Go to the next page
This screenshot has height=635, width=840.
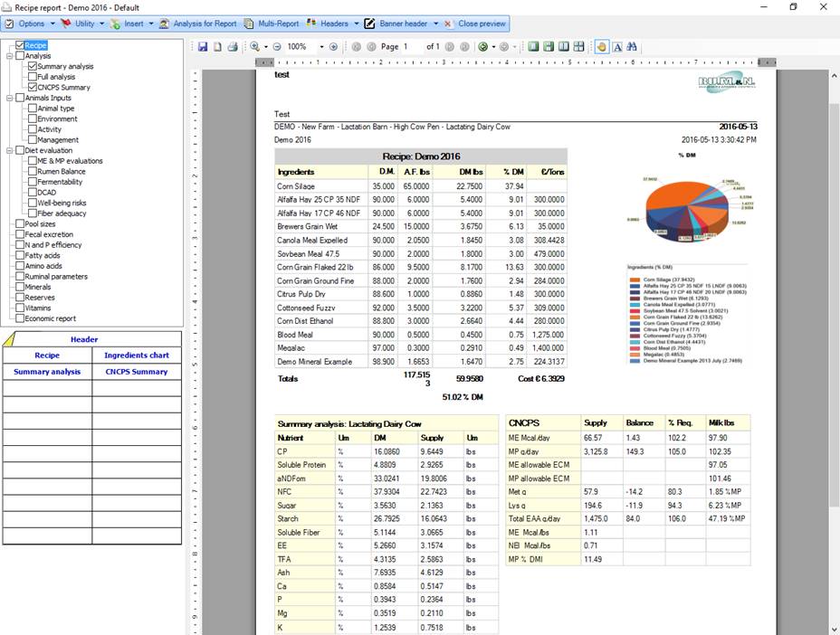coord(450,46)
